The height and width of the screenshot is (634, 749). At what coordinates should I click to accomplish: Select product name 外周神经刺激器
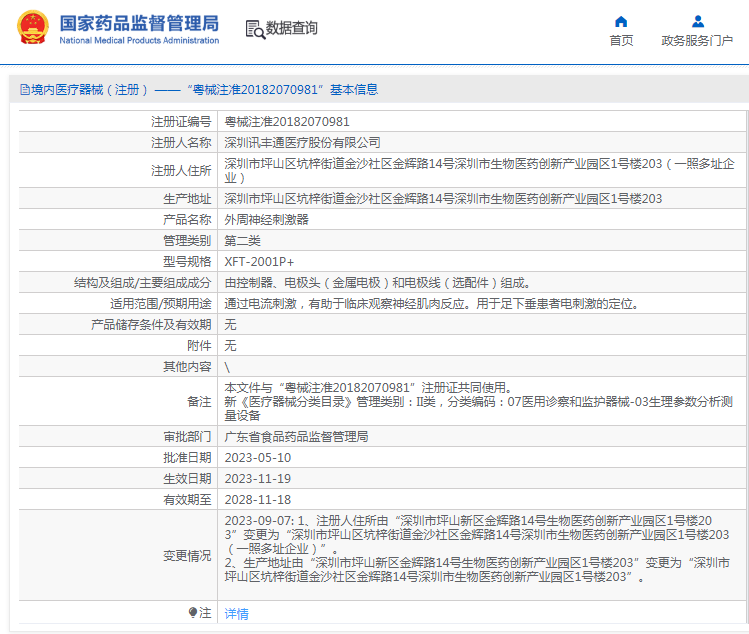tap(267, 220)
